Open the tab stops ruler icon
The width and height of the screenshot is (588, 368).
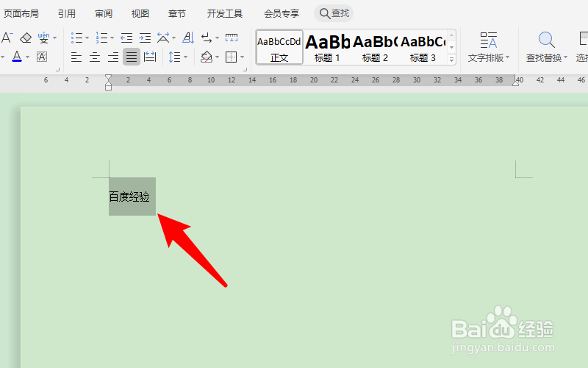(232, 38)
